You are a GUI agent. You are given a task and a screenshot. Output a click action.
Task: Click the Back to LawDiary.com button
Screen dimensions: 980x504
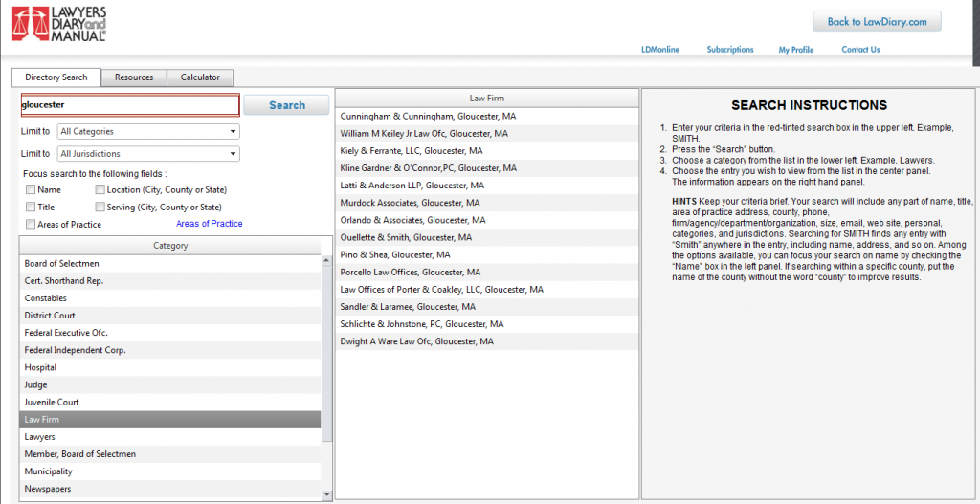click(877, 21)
